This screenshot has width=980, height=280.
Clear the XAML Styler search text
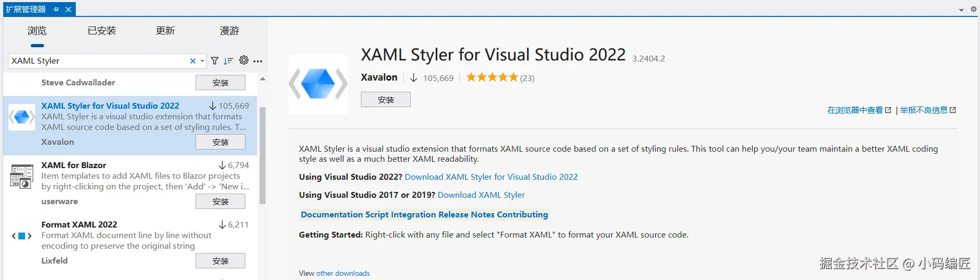pos(193,61)
